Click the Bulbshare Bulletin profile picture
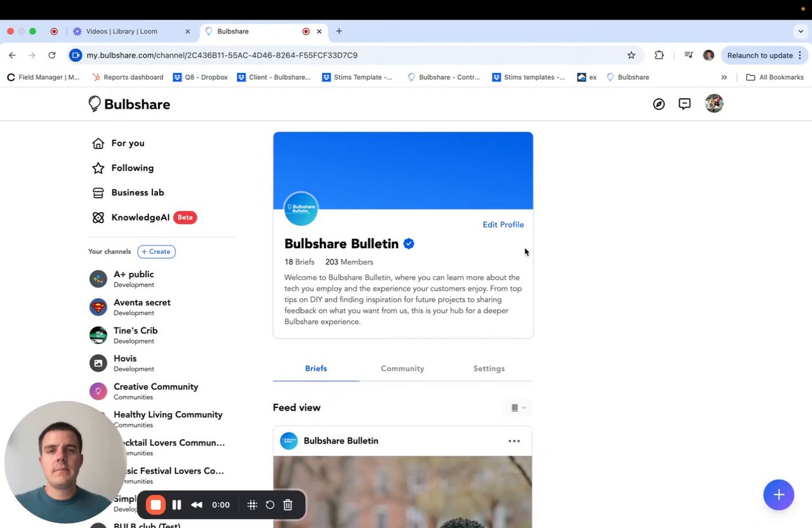812x528 pixels. (301, 209)
